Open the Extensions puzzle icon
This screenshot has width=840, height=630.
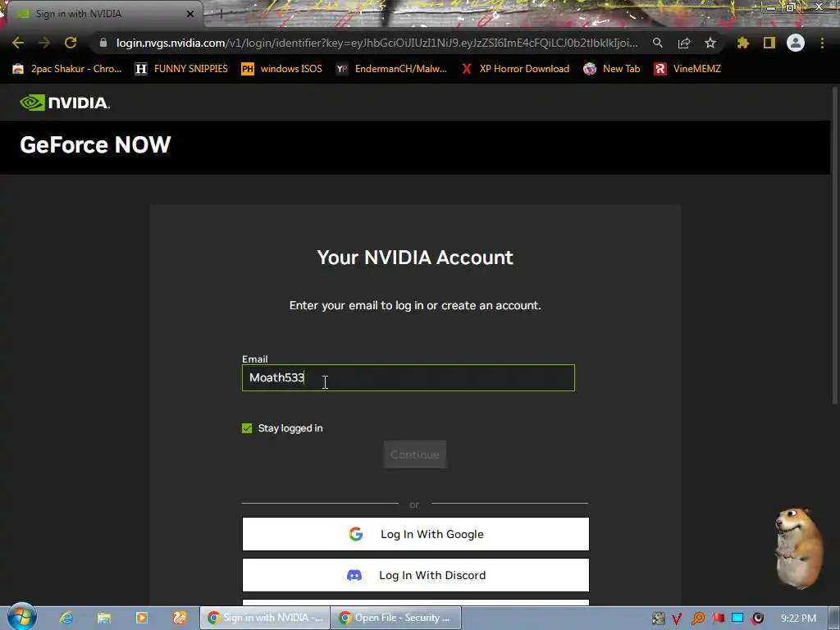pyautogui.click(x=743, y=43)
